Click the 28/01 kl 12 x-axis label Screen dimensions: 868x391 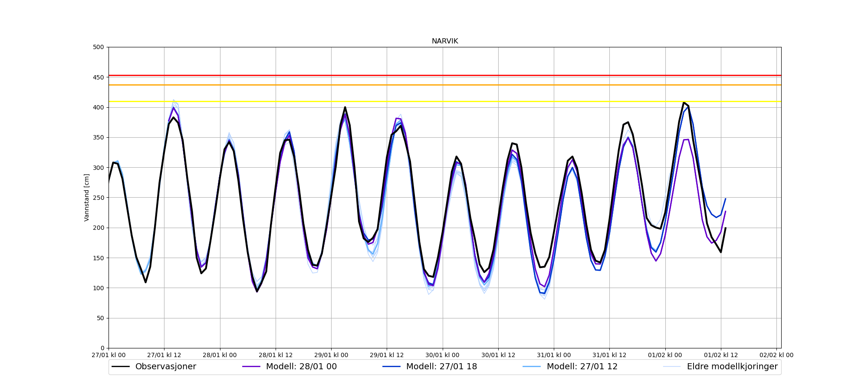(x=276, y=355)
